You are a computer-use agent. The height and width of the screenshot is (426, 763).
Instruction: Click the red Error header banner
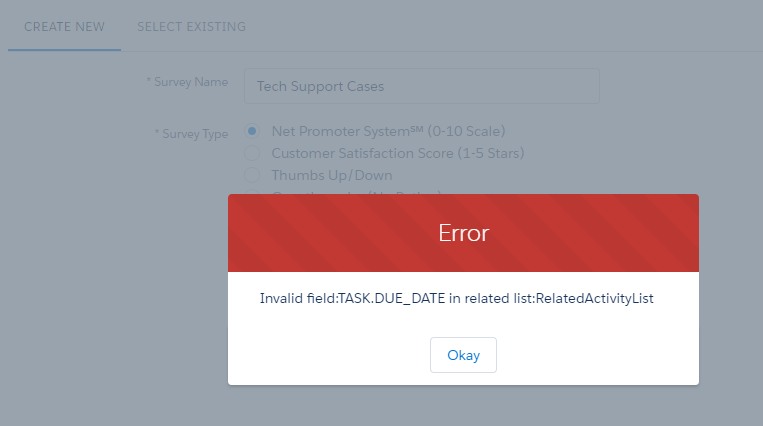pyautogui.click(x=463, y=233)
